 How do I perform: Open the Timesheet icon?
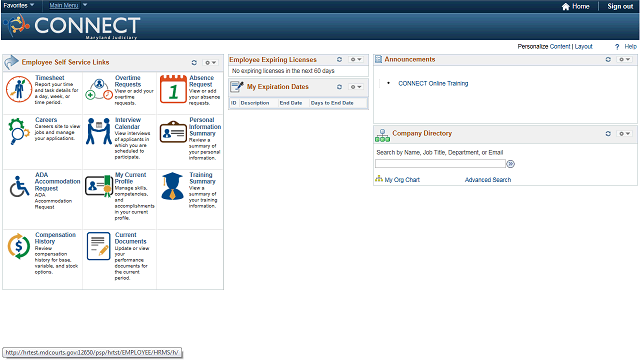coord(19,89)
